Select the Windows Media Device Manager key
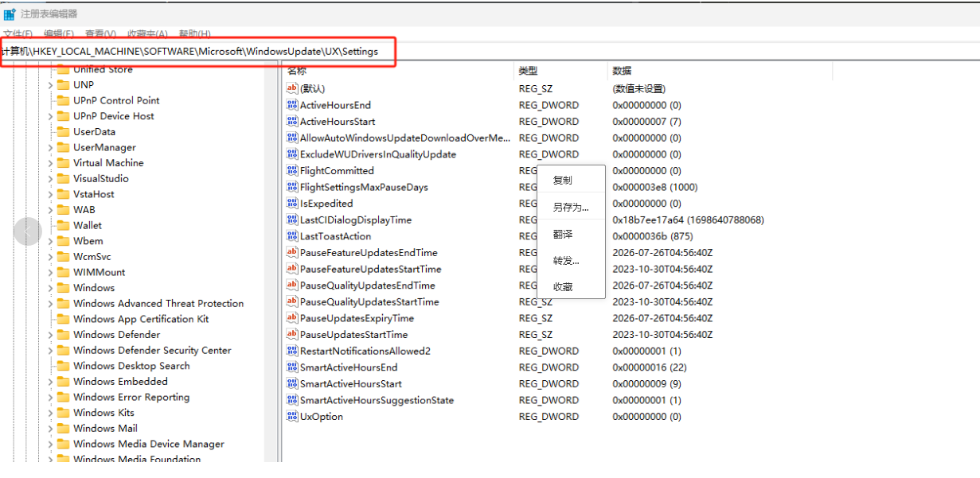The height and width of the screenshot is (478, 980). (149, 445)
